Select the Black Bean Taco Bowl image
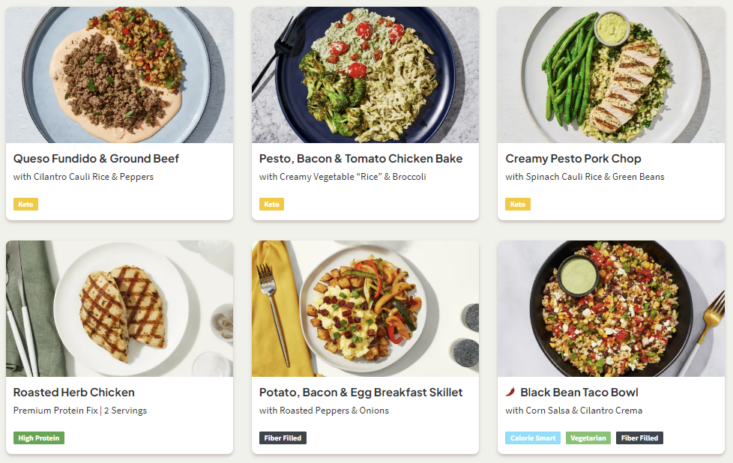The image size is (733, 463). (611, 308)
